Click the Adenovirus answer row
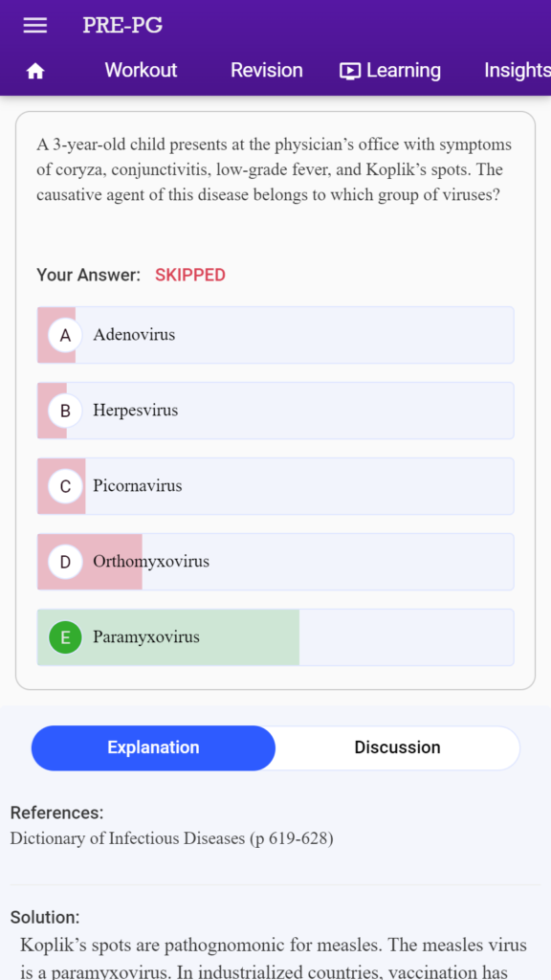Image resolution: width=551 pixels, height=980 pixels. 275,335
